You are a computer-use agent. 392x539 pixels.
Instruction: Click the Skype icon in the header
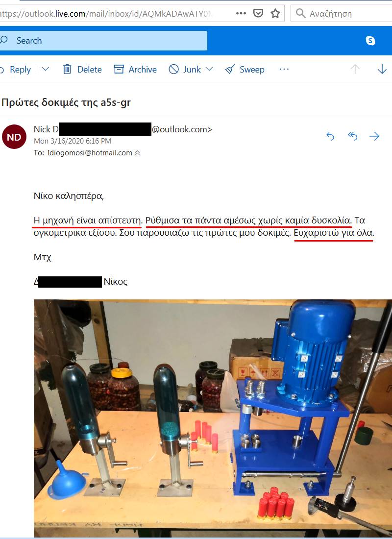click(x=370, y=41)
